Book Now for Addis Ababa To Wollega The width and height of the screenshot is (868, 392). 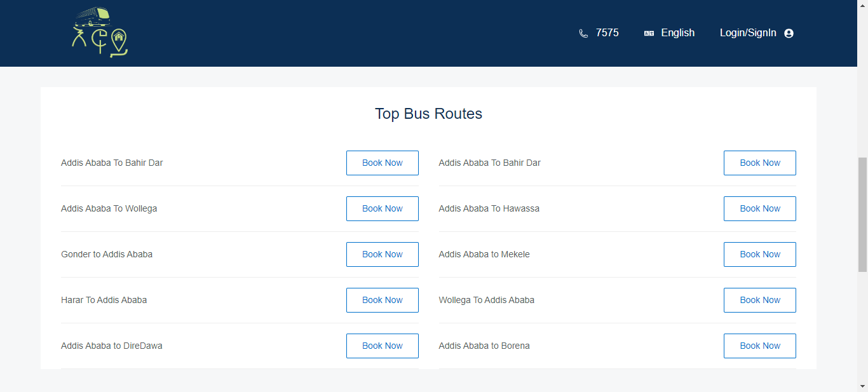click(x=382, y=208)
